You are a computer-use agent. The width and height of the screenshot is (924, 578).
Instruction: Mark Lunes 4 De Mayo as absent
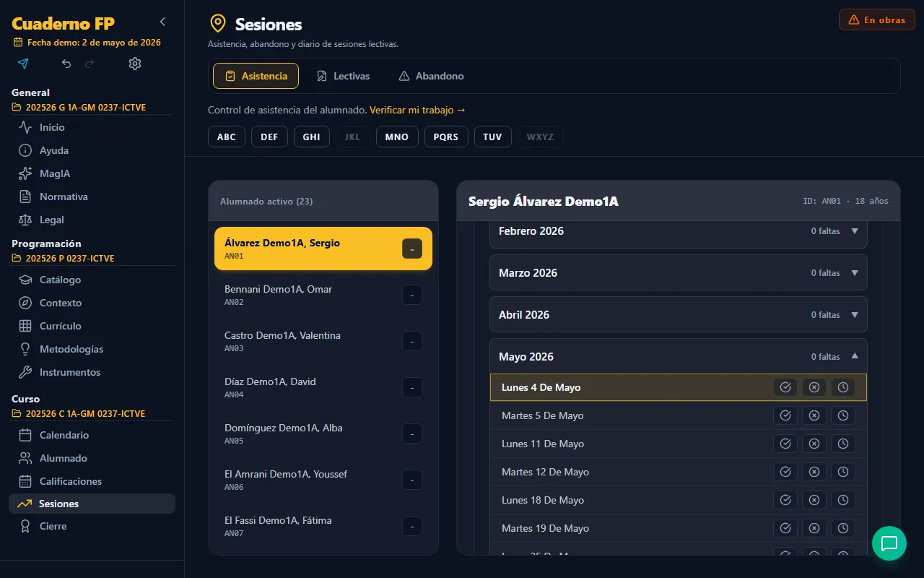pyautogui.click(x=814, y=387)
